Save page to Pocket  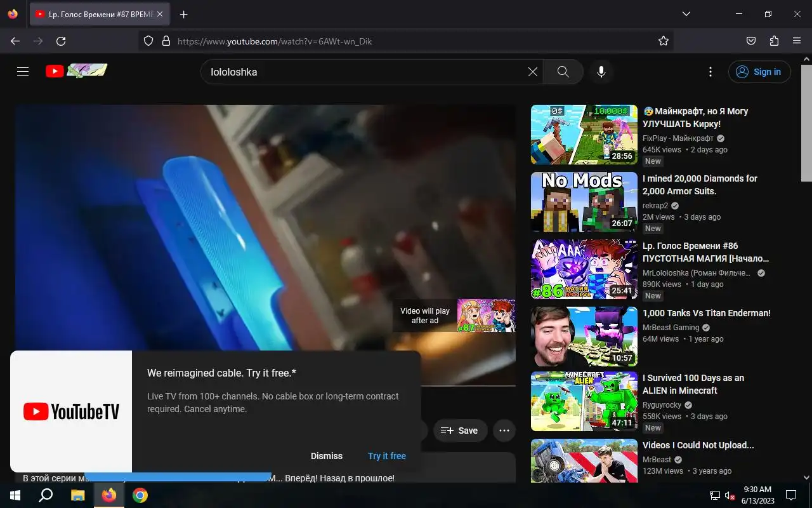(x=751, y=41)
